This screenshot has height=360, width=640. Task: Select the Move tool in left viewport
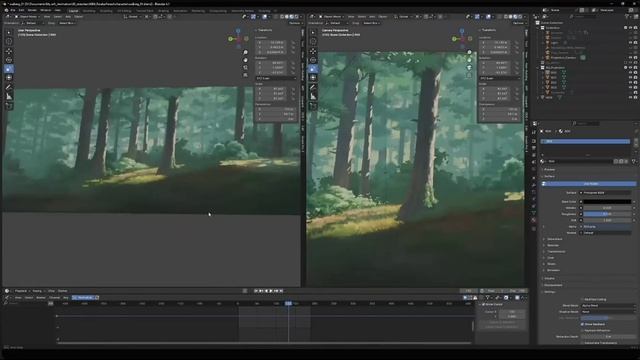coord(9,51)
